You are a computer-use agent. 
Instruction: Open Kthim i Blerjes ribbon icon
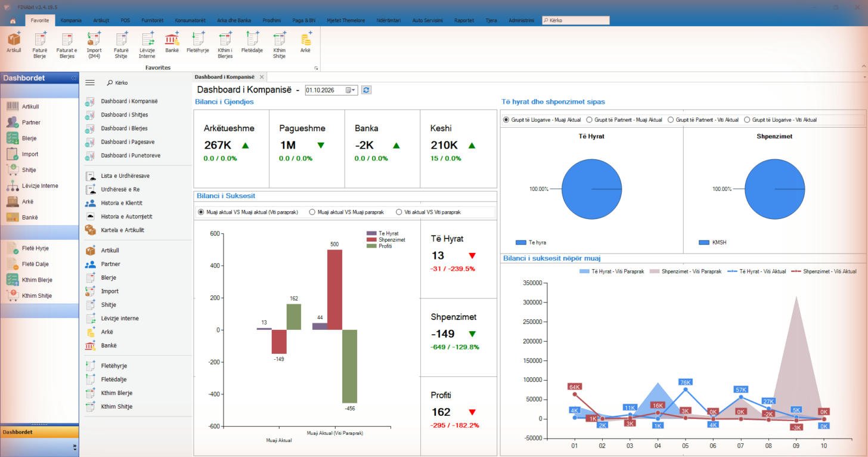click(x=225, y=46)
